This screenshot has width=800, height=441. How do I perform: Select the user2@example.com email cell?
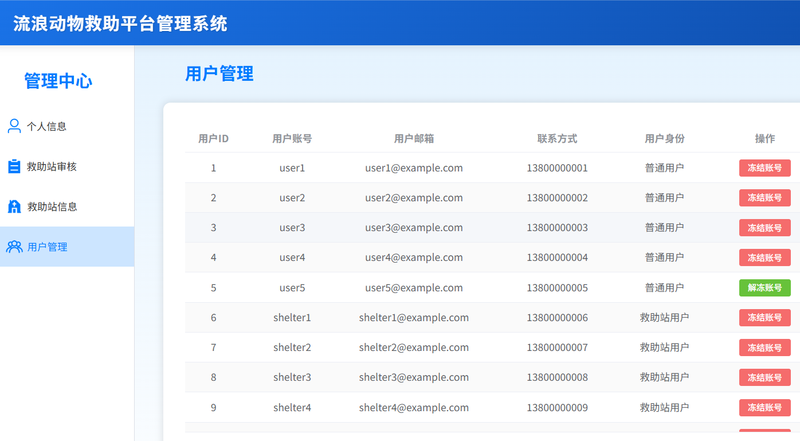click(414, 198)
